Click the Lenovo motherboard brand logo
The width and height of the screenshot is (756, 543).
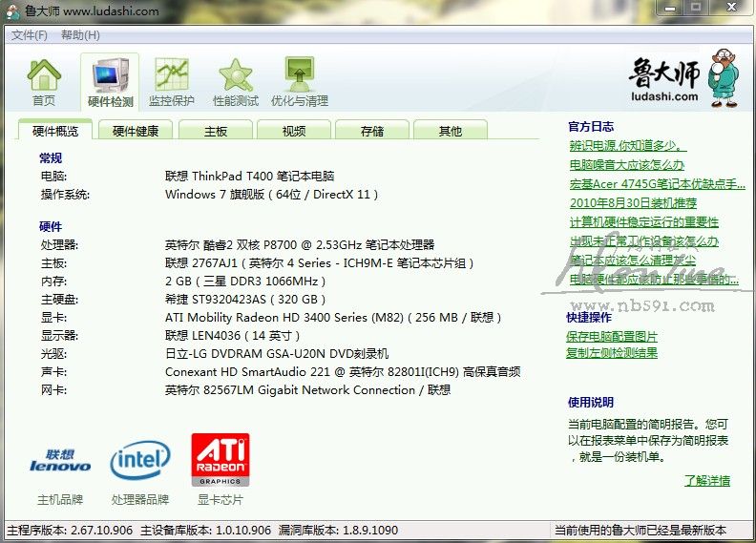pos(60,463)
